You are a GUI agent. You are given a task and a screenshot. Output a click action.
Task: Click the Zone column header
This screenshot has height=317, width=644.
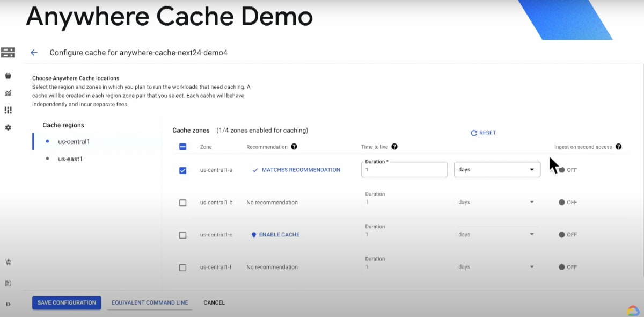tap(206, 147)
